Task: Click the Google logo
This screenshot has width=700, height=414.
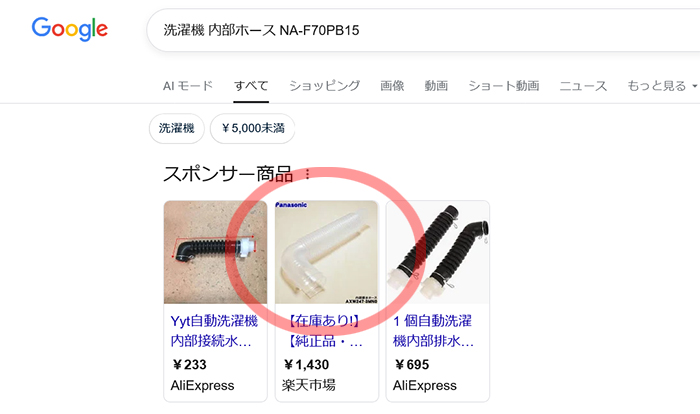Action: coord(70,29)
